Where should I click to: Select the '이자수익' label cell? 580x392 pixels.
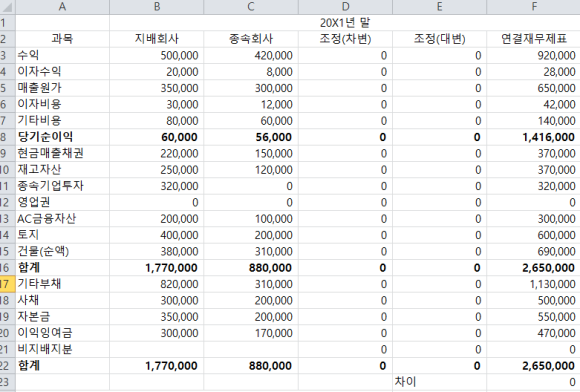click(x=62, y=72)
